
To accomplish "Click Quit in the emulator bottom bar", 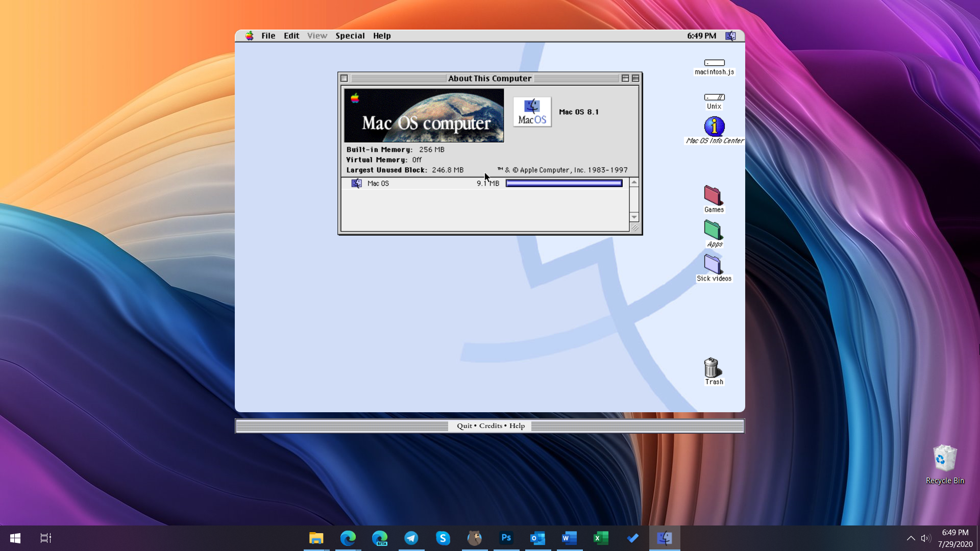I will 464,425.
